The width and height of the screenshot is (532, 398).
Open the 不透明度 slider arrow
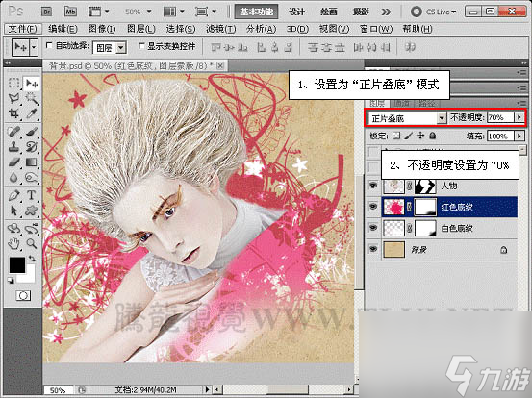pos(519,117)
